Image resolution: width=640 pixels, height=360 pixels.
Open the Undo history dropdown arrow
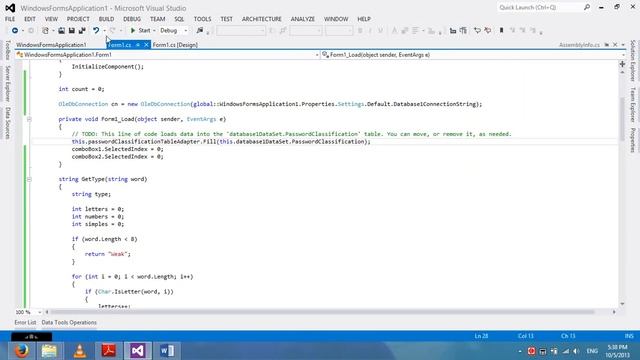[104, 31]
